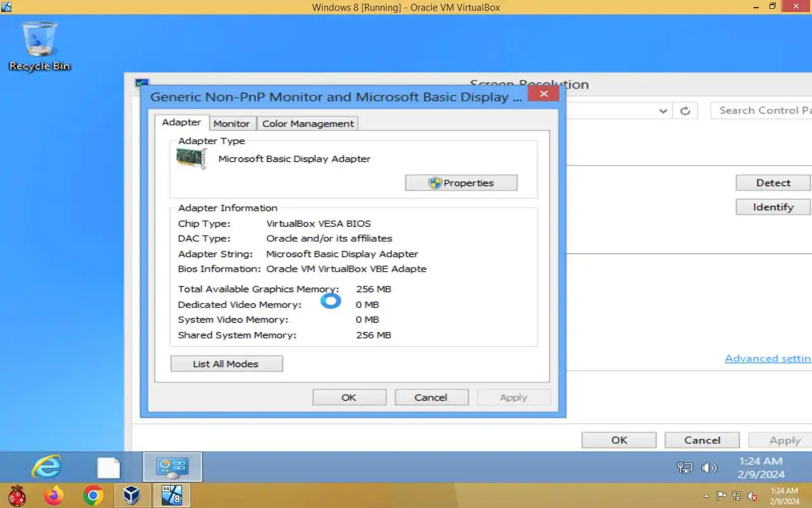Click the guest volume speaker tray icon
This screenshot has width=812, height=508.
coord(709,468)
